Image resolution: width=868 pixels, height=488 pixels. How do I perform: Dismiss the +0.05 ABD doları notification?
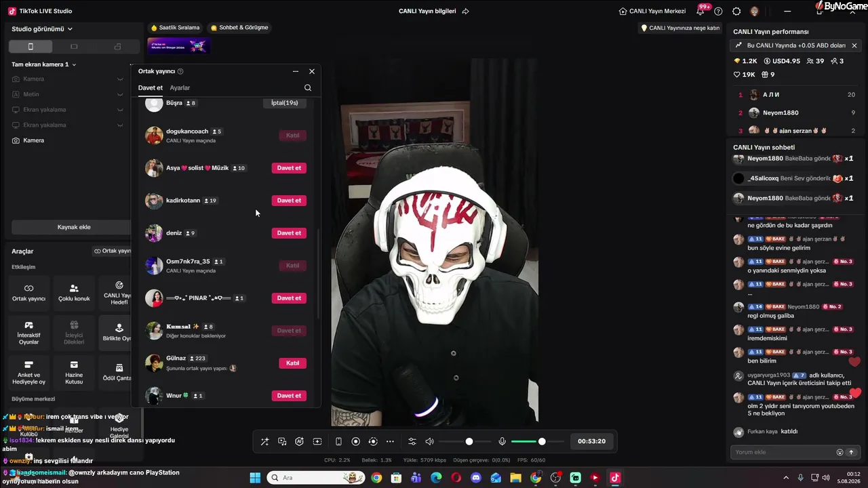coord(854,45)
